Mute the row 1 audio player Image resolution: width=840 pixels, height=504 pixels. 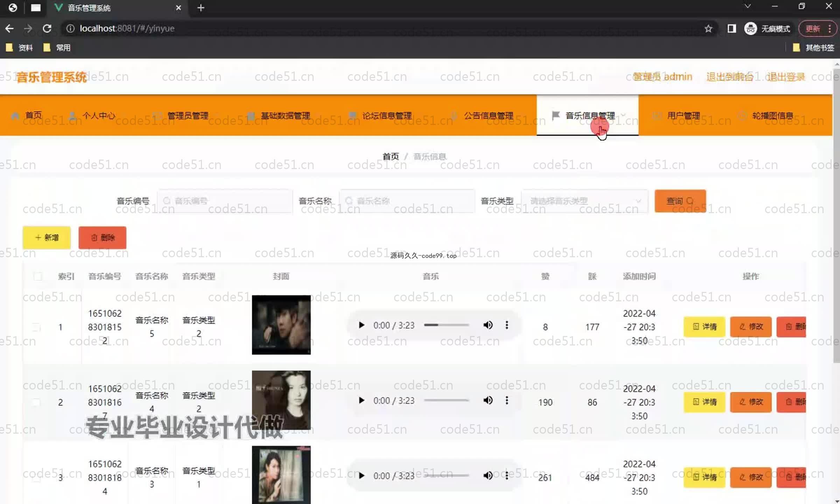(x=488, y=325)
